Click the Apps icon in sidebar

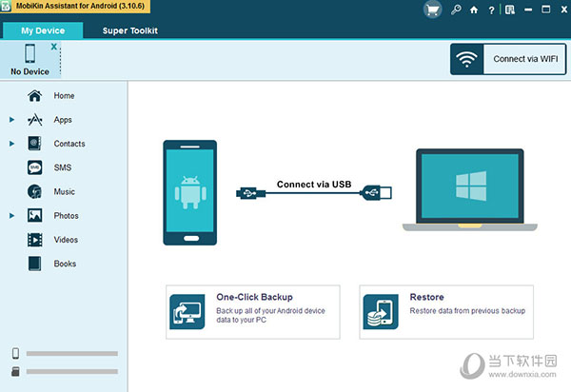(34, 120)
